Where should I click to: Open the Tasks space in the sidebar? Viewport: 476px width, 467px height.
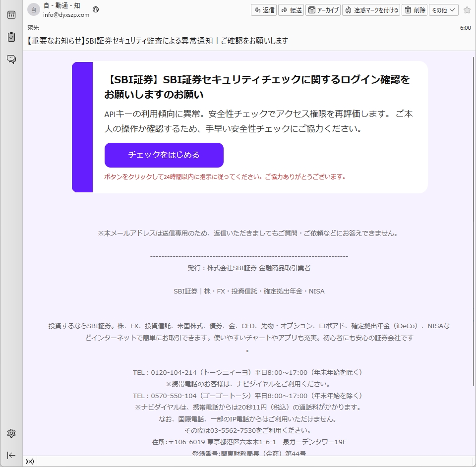(x=11, y=37)
